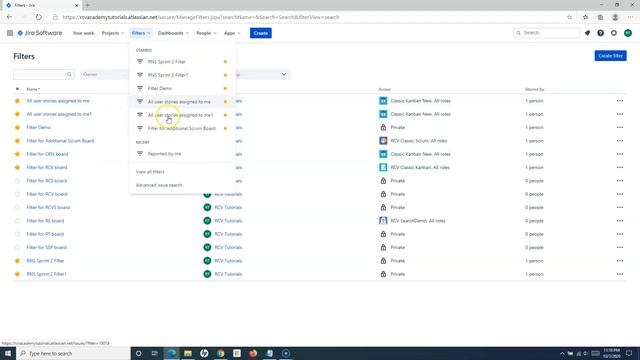Viewport: 640px width, 360px height.
Task: Open Your work page
Action: tap(83, 33)
